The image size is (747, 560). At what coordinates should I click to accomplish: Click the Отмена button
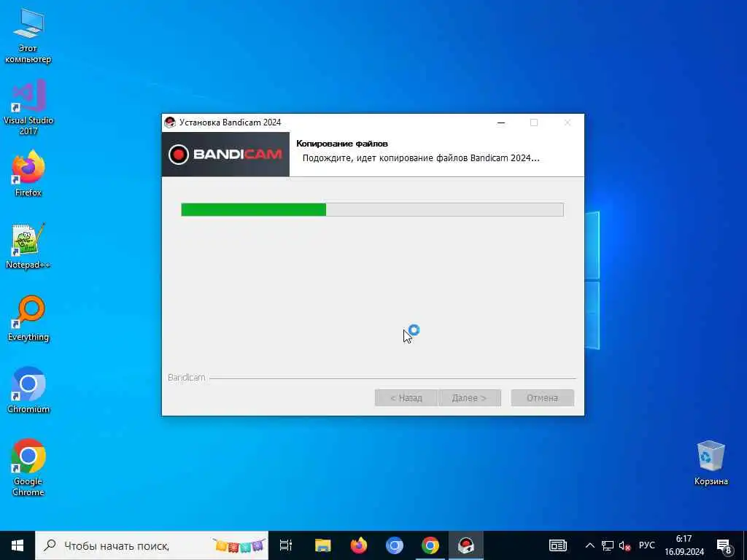coord(542,397)
